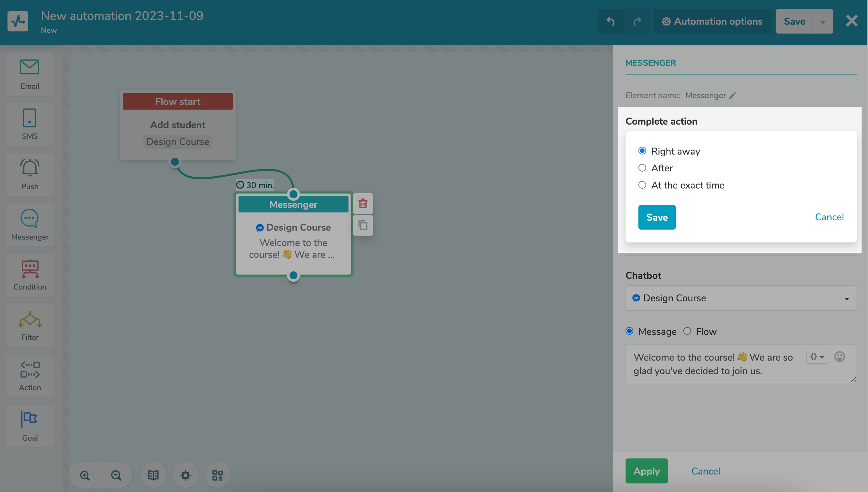Delete Messenger block with trash icon
868x492 pixels.
pos(363,204)
